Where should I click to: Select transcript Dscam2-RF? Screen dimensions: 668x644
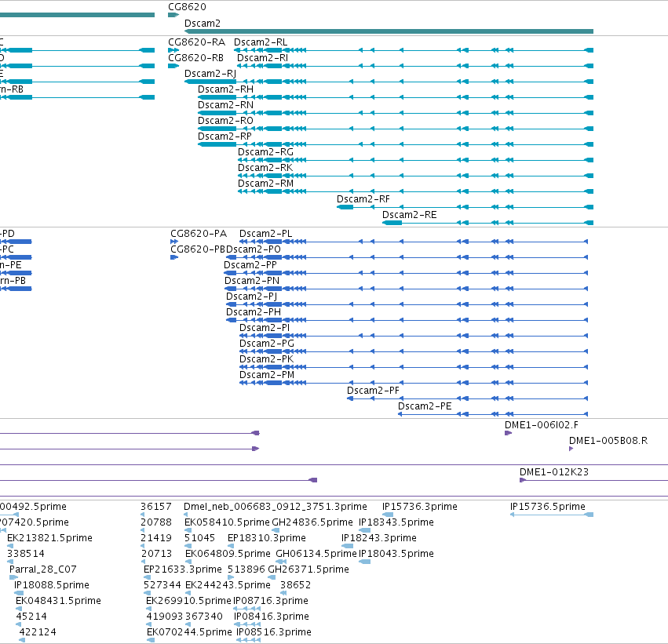(x=465, y=207)
